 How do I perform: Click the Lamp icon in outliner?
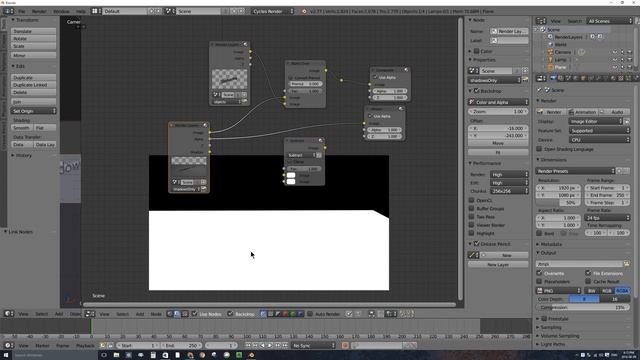pos(551,60)
